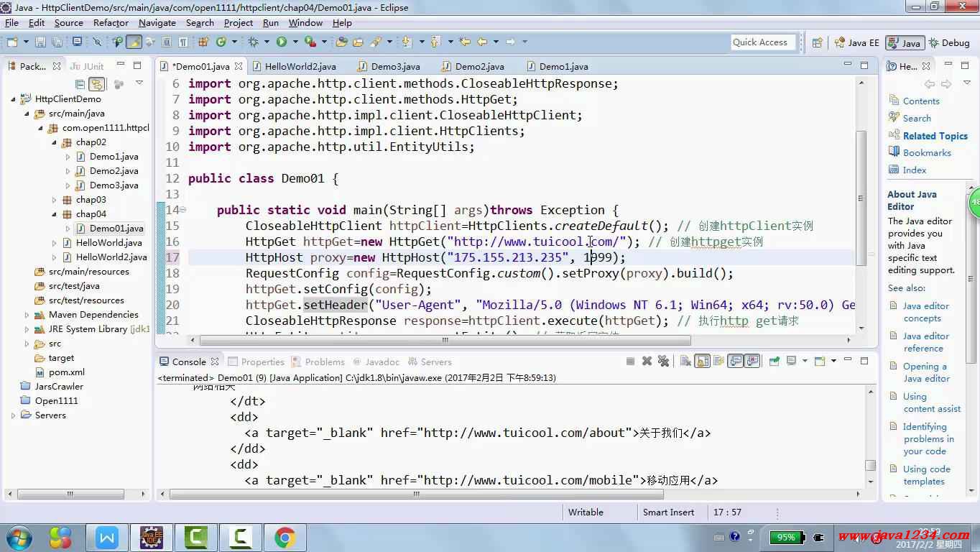
Task: Click the Display Selected Console icon
Action: click(791, 361)
